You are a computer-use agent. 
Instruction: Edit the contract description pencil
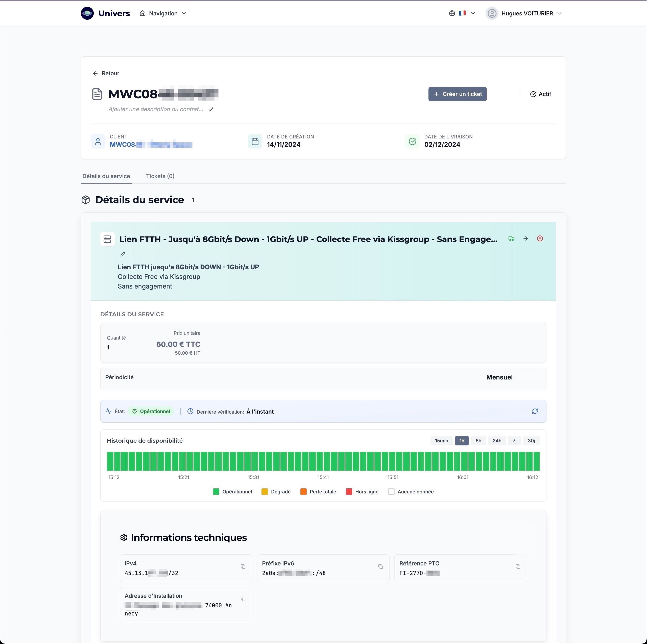(211, 109)
